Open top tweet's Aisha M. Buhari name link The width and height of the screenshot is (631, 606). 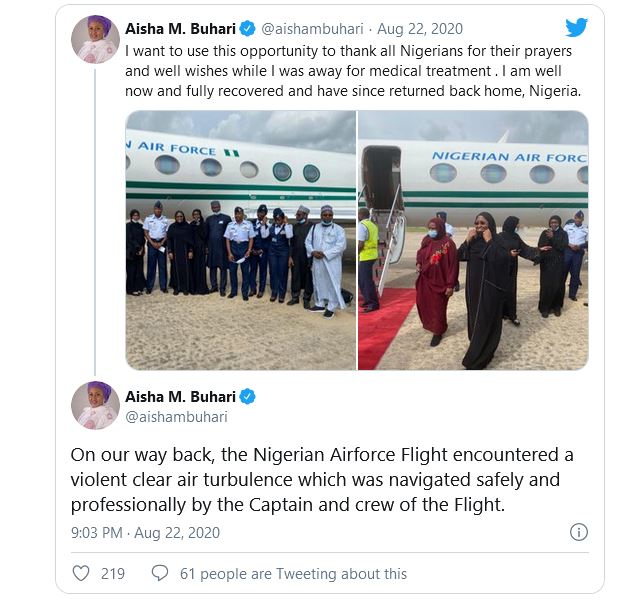[x=180, y=26]
